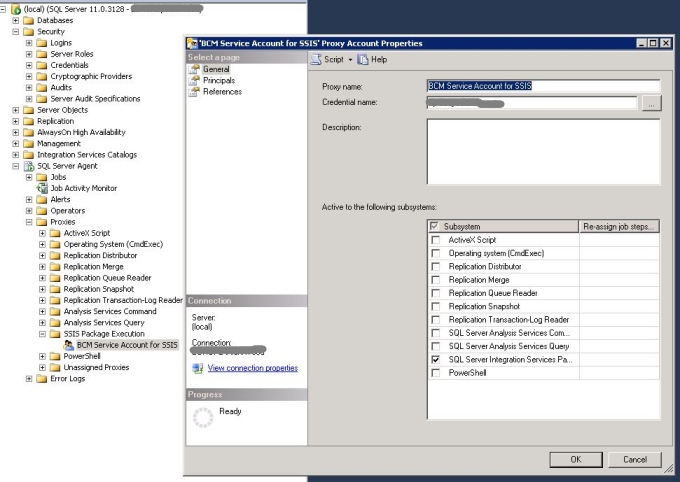Check the Replication Merge subsystem
Viewport: 680px width, 482px height.
pos(435,280)
